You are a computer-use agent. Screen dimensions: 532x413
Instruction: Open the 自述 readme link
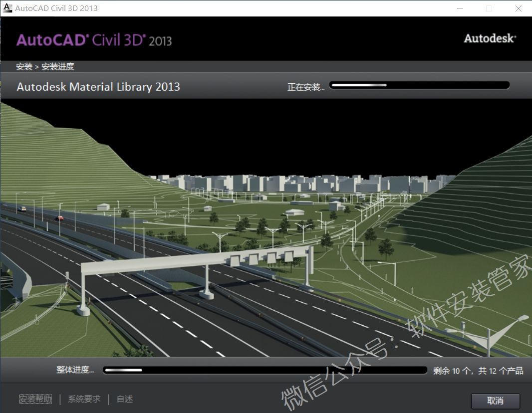pyautogui.click(x=124, y=399)
